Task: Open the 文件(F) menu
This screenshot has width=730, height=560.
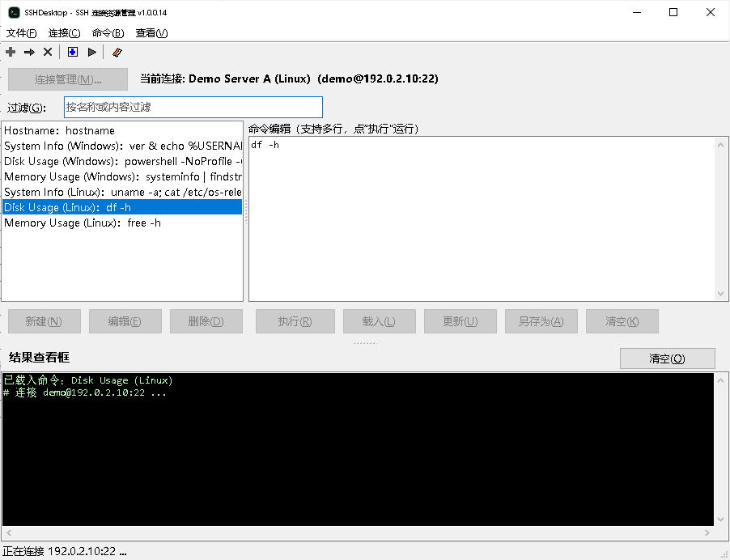Action: (21, 33)
